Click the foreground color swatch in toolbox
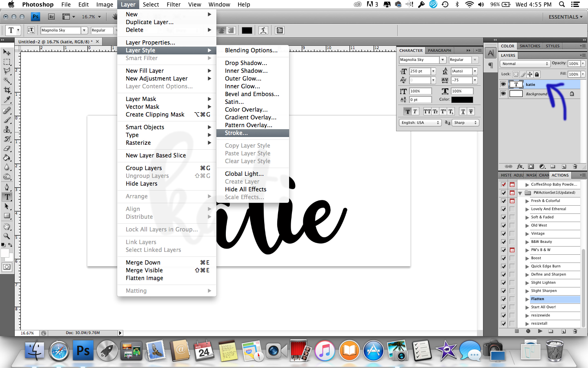 [x=5, y=253]
